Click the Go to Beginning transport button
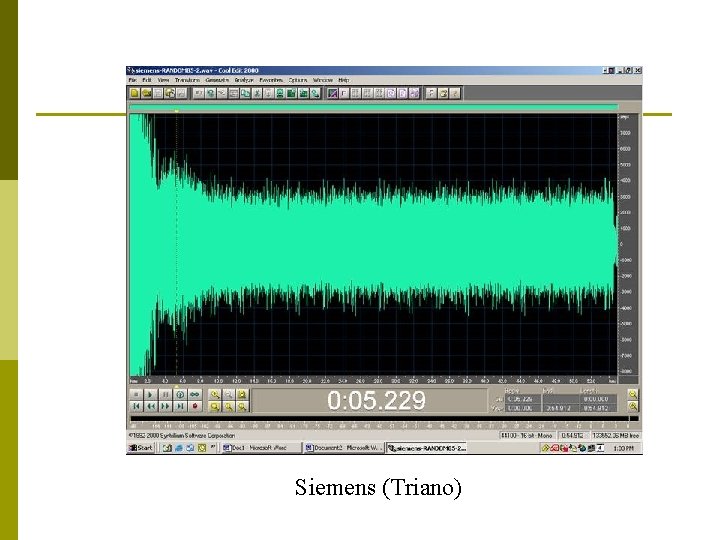The height and width of the screenshot is (540, 720). [136, 406]
